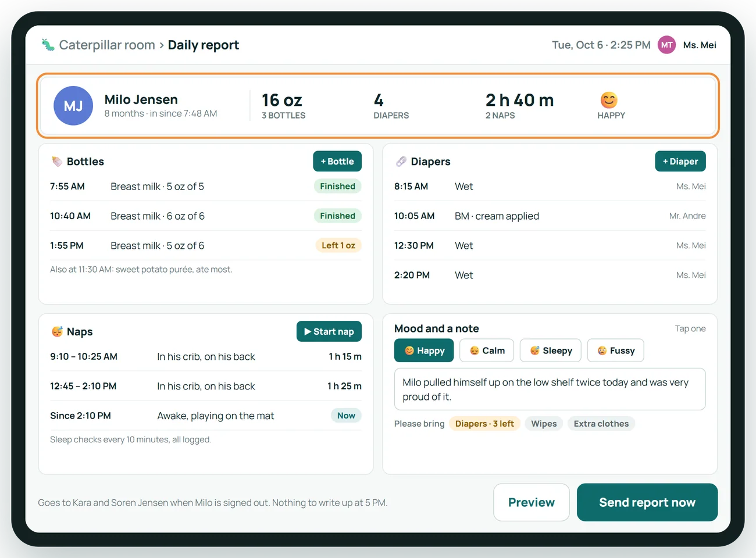Click the 2 h 40 m naps summary
Screen dimensions: 756x558
519,106
